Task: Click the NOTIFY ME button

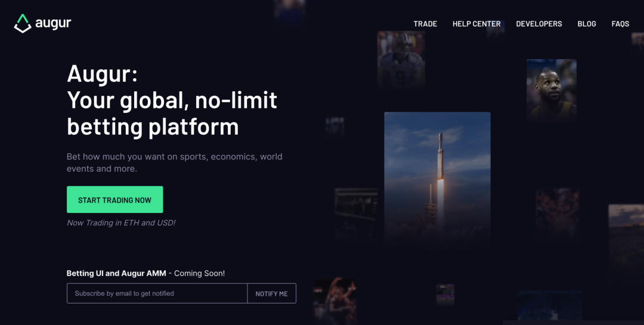Action: (271, 293)
